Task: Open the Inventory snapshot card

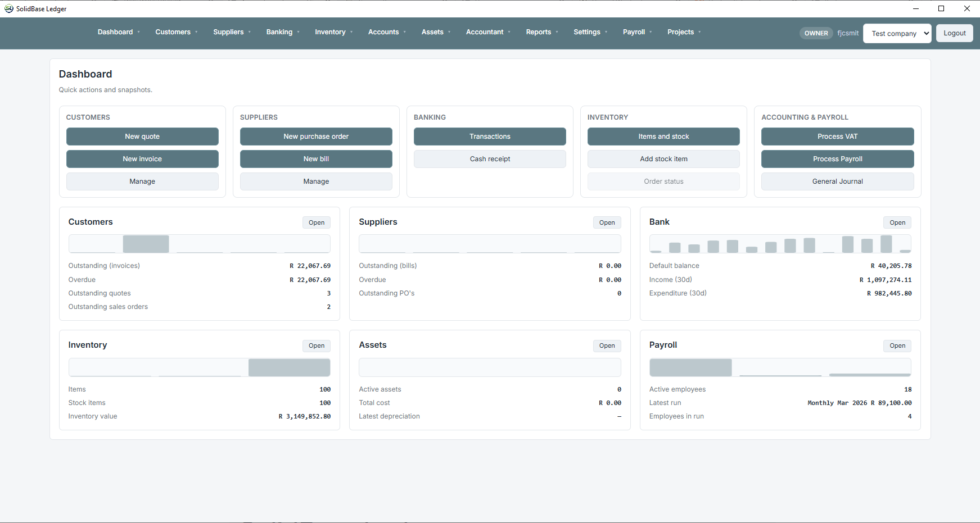Action: (316, 345)
